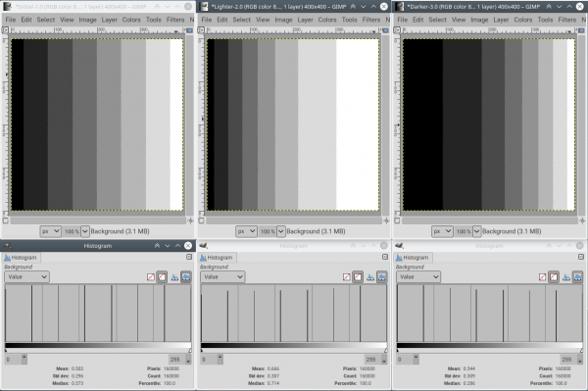The height and width of the screenshot is (391, 588).
Task: Click the range maximum 255 field in Darker histogram
Action: pyautogui.click(x=566, y=359)
